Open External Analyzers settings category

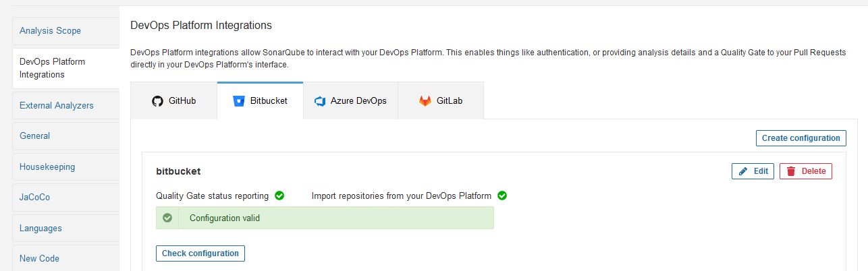tap(65, 106)
